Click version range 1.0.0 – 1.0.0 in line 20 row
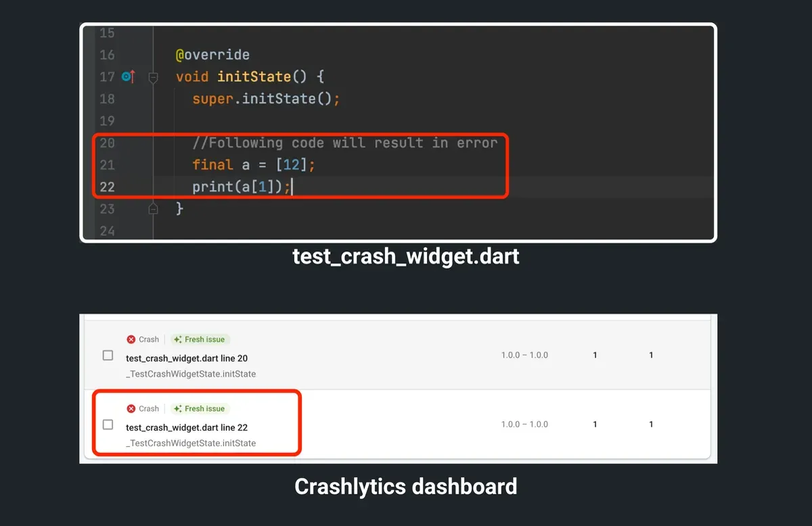The height and width of the screenshot is (526, 812). 524,355
